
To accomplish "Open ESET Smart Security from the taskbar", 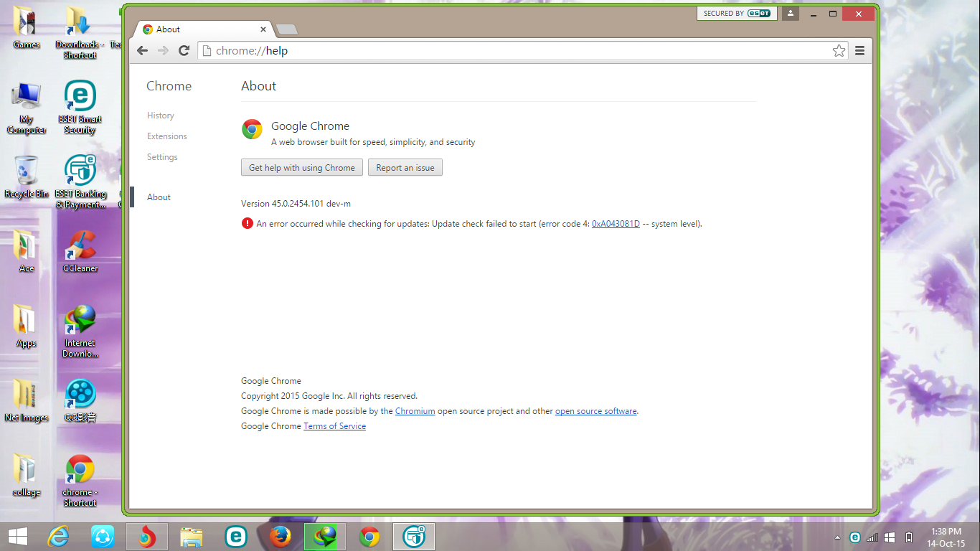I will tap(236, 537).
